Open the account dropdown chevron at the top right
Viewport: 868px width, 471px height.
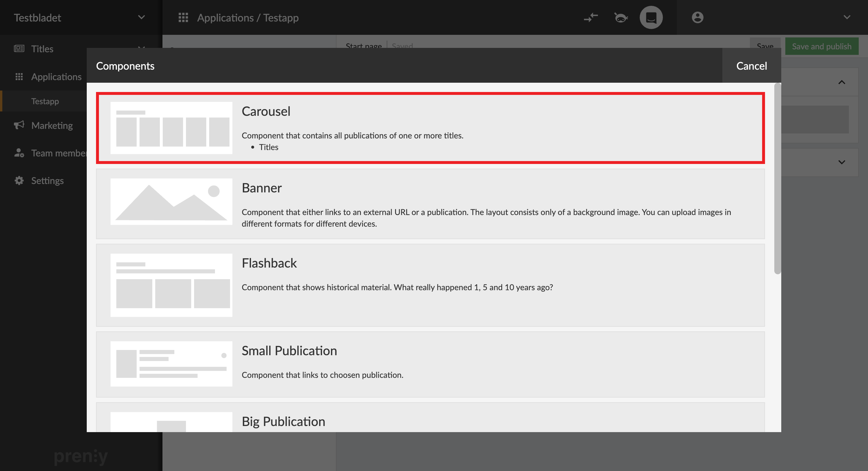point(847,17)
